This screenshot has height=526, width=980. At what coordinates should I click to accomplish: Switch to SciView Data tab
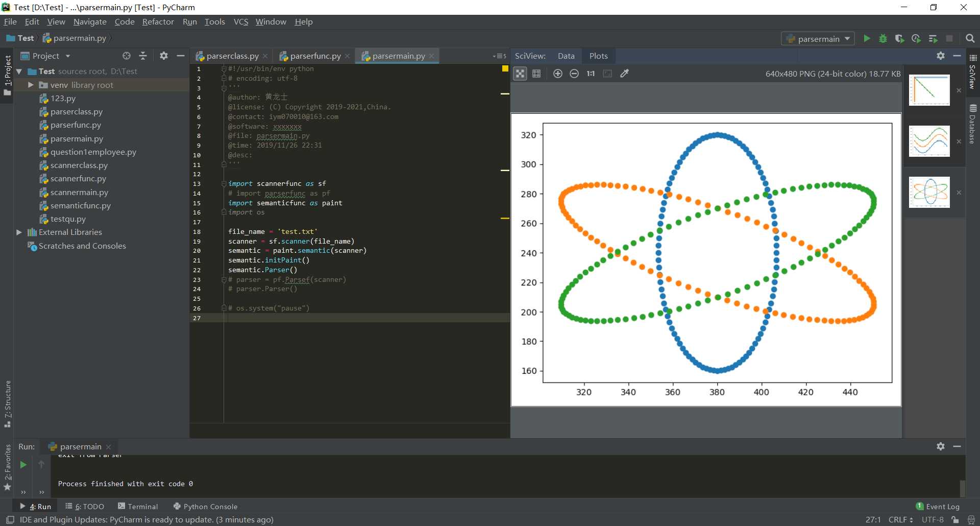tap(566, 56)
